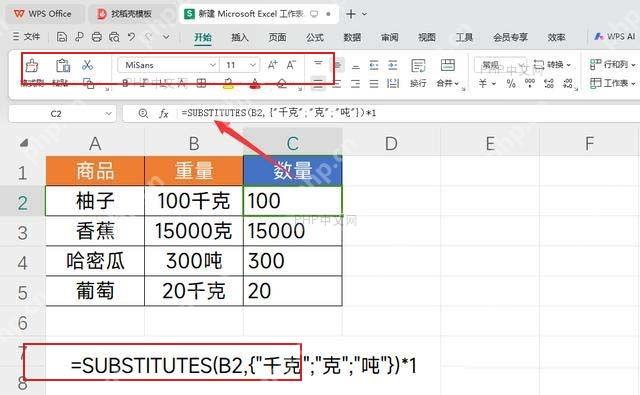Select the Format Painter brush icon
Viewport: 640px width, 395px height.
(32, 65)
